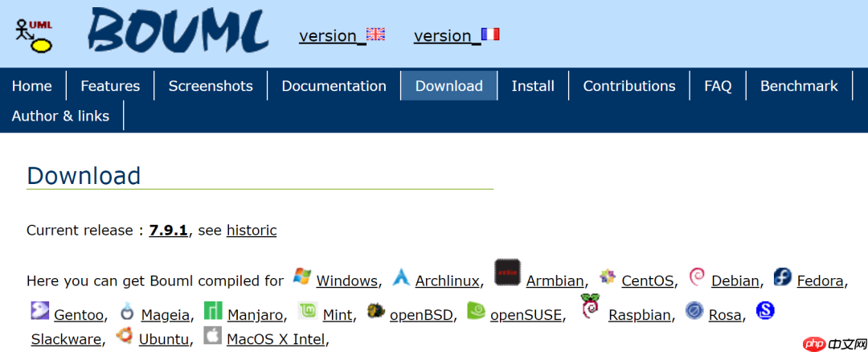Click the Bouml UML stick-figure logo icon
The height and width of the screenshot is (352, 868).
[34, 36]
